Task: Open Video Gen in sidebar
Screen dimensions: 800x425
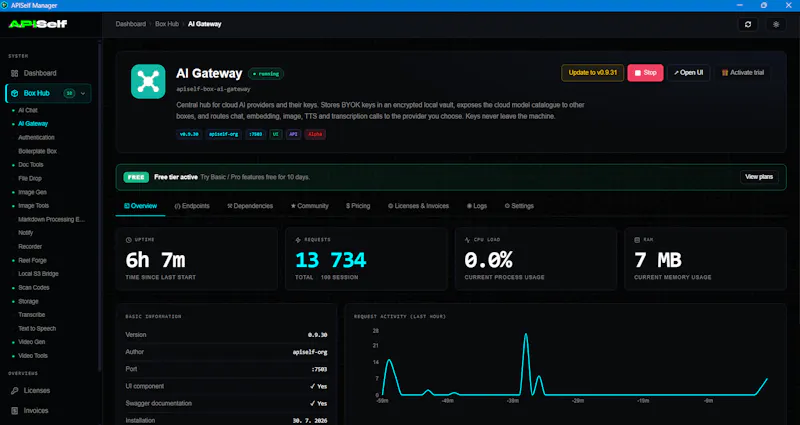Action: (x=32, y=342)
